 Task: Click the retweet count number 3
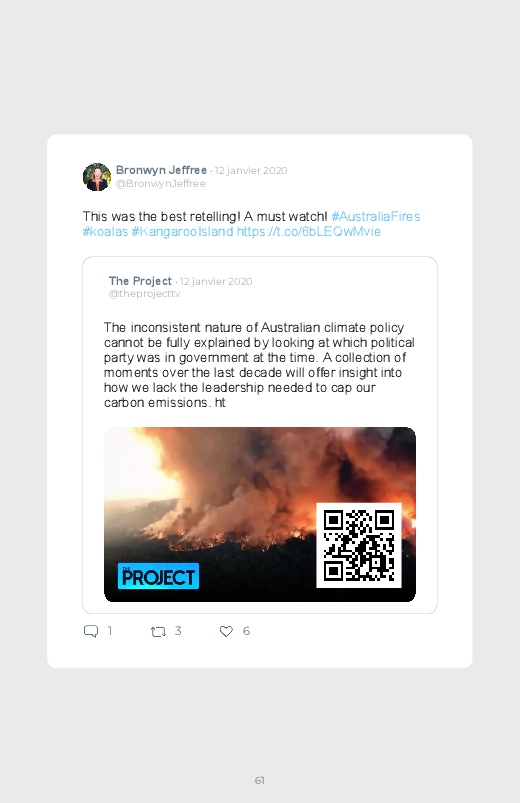click(x=178, y=631)
